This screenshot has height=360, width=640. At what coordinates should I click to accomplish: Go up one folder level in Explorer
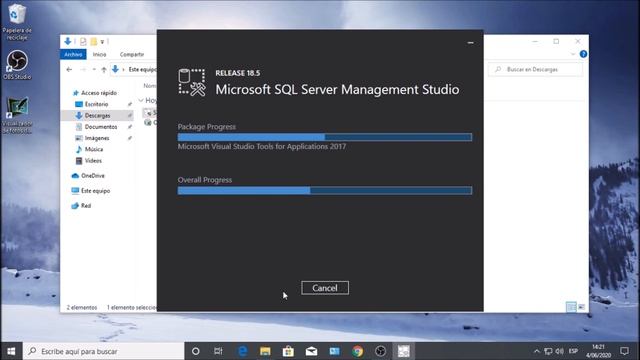coord(104,69)
